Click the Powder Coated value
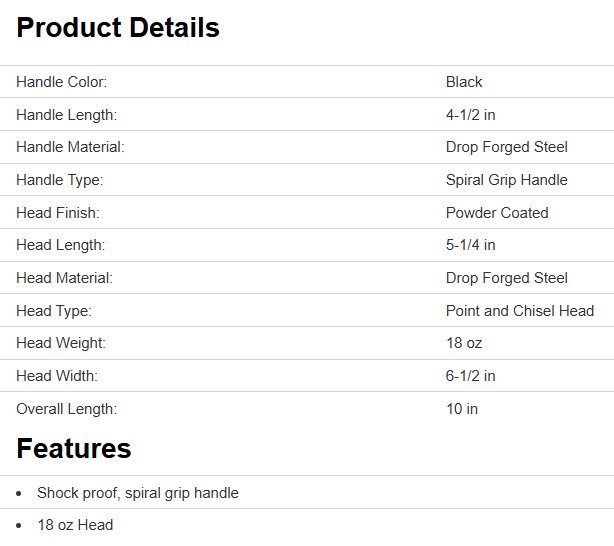The height and width of the screenshot is (546, 614). point(497,213)
